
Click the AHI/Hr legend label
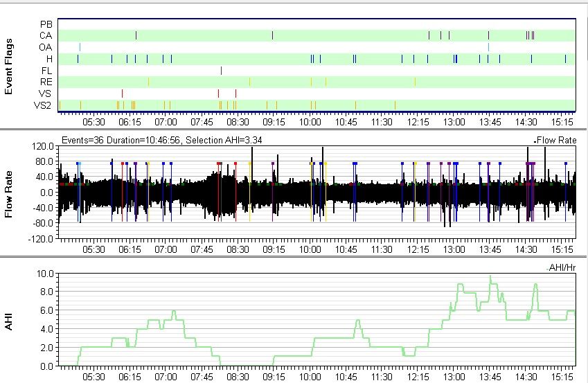tap(561, 267)
